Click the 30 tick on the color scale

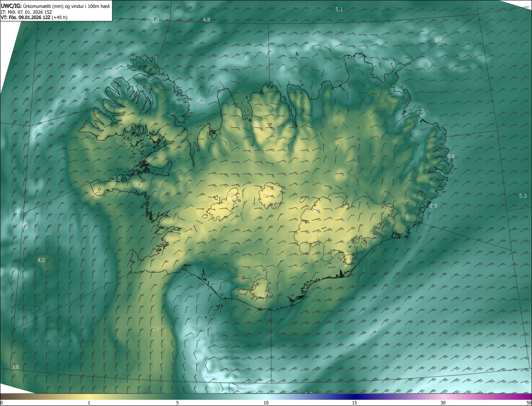point(443,403)
